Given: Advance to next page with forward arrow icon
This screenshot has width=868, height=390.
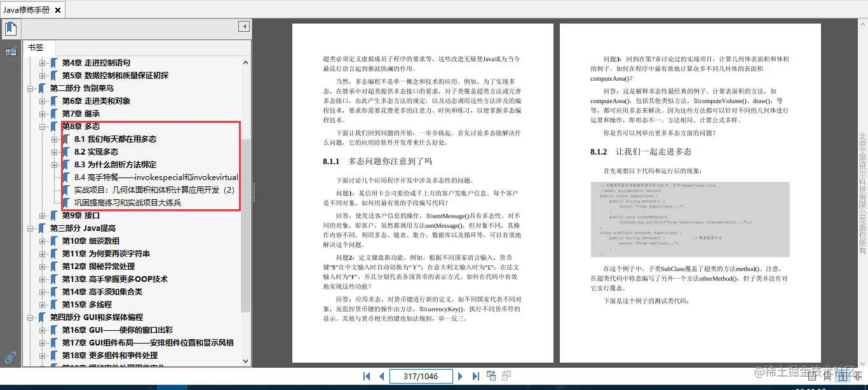Looking at the screenshot, I should (x=460, y=376).
